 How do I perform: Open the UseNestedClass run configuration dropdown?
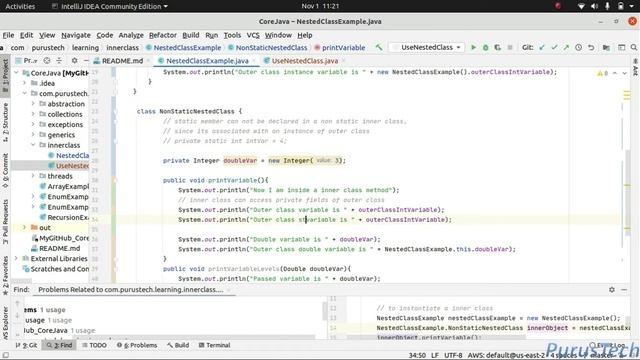point(427,47)
